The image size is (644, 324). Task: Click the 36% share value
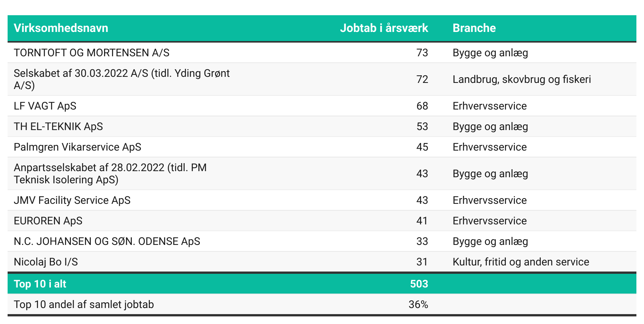pyautogui.click(x=418, y=305)
